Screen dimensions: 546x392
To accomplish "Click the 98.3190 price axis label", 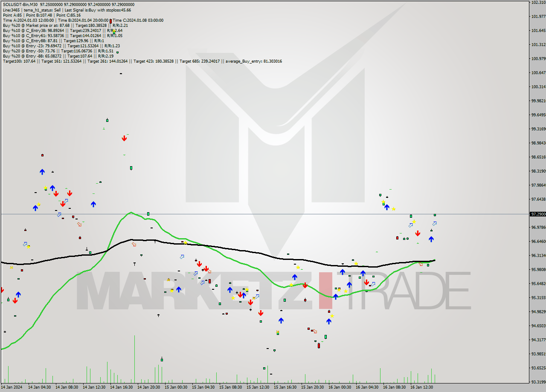I will point(538,171).
